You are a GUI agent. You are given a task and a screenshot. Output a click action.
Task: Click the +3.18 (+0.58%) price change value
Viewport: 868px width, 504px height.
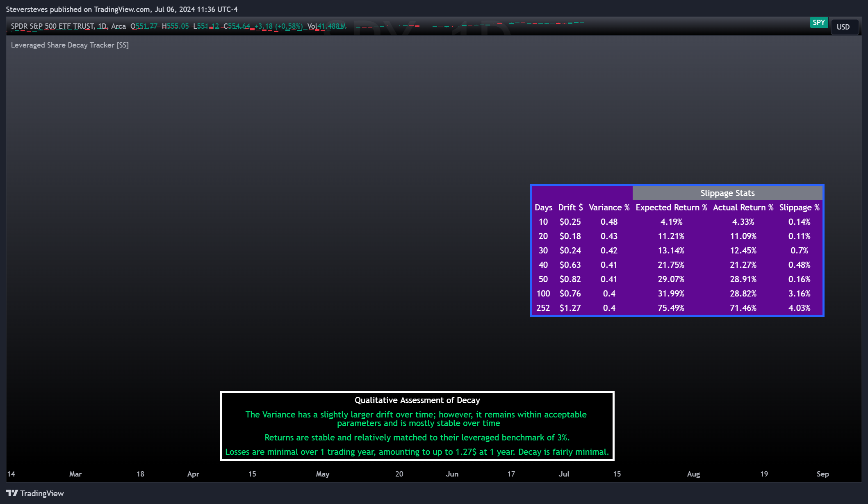point(278,26)
